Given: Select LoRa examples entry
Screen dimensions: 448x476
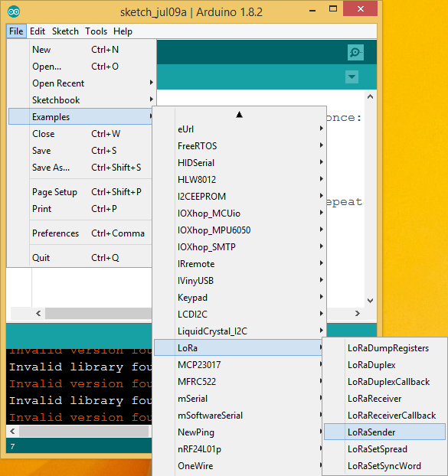Looking at the screenshot, I should [x=240, y=348].
